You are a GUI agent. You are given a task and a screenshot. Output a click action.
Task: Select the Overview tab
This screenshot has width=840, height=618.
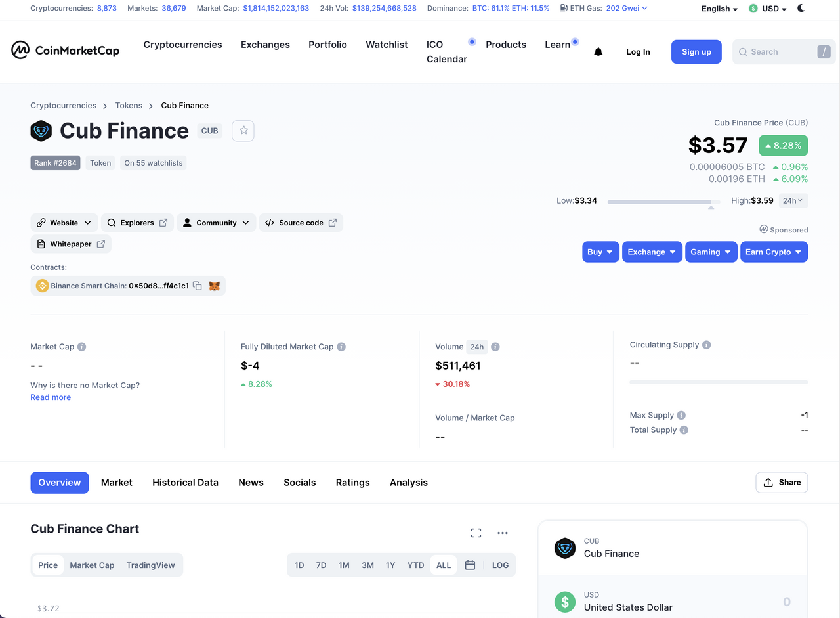[x=60, y=482]
